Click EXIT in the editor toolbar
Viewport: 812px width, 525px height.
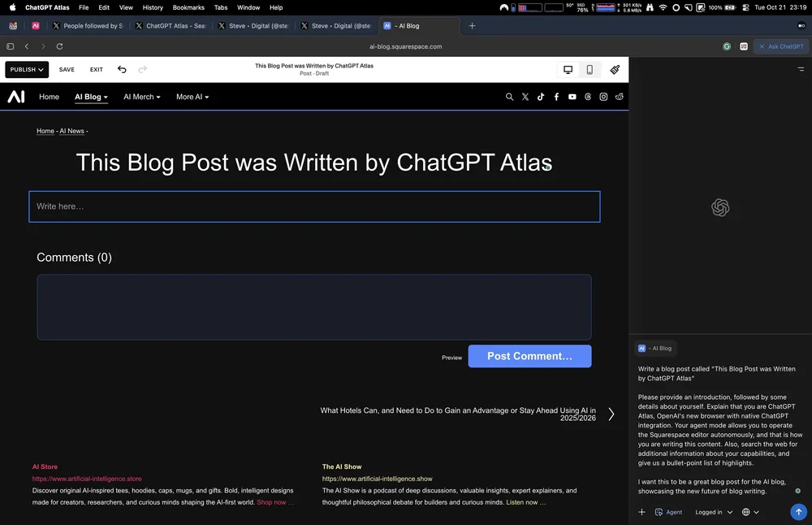[x=97, y=69]
